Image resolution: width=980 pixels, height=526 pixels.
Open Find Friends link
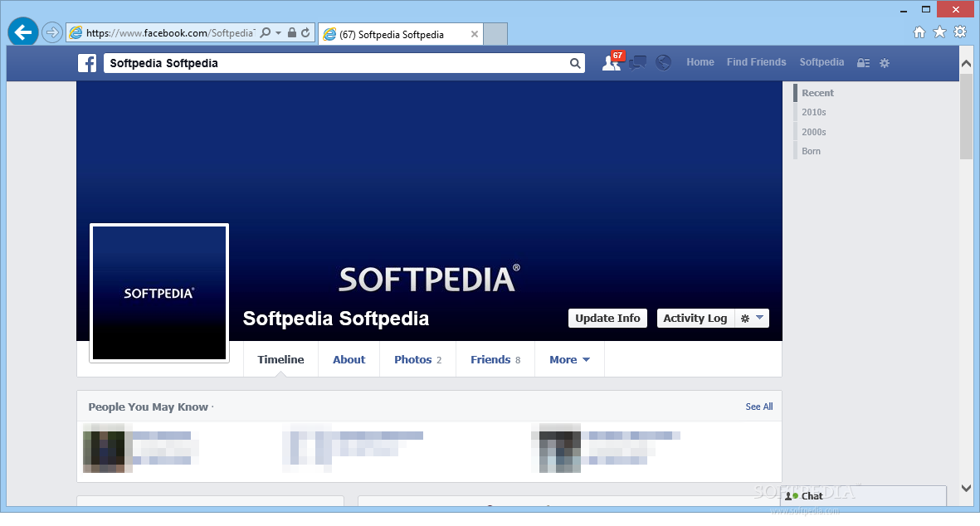[x=756, y=62]
